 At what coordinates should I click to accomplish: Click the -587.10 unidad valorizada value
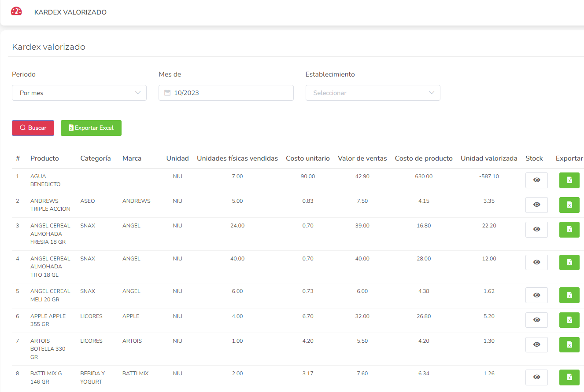489,176
